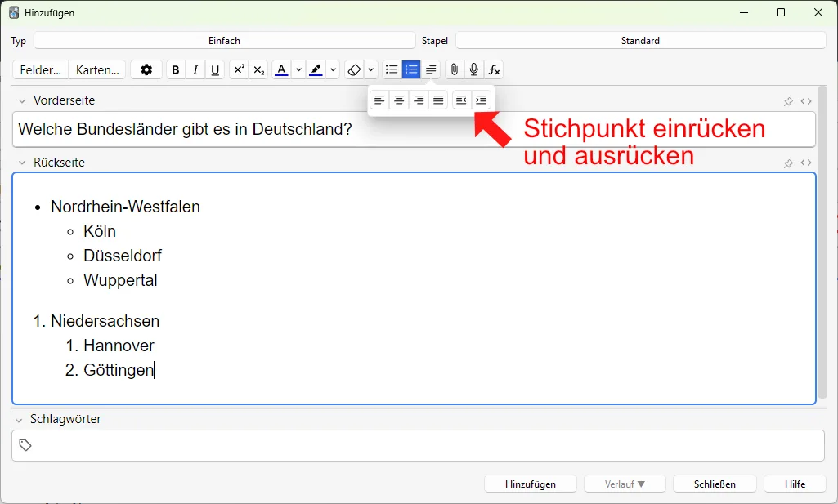
Task: Attach a file with the paperclip icon
Action: click(x=455, y=70)
